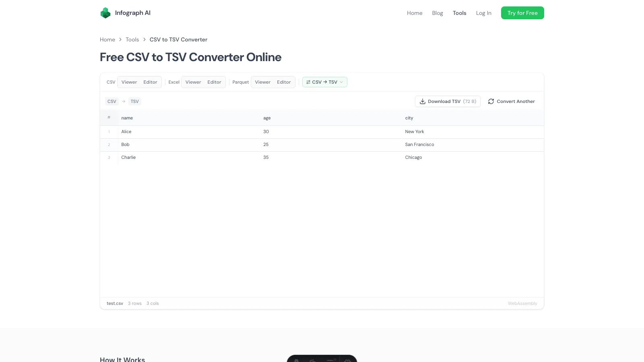Image resolution: width=644 pixels, height=362 pixels.
Task: Download the converted TSV file
Action: [448, 101]
